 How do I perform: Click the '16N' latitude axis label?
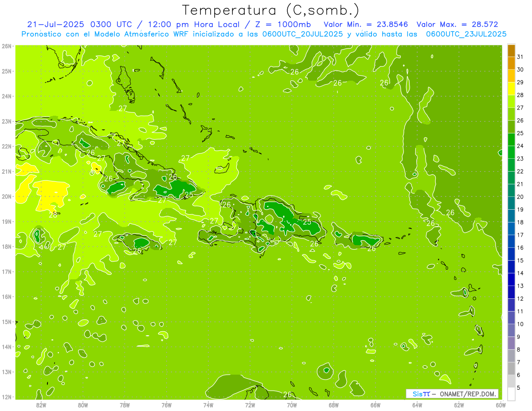click(7, 297)
